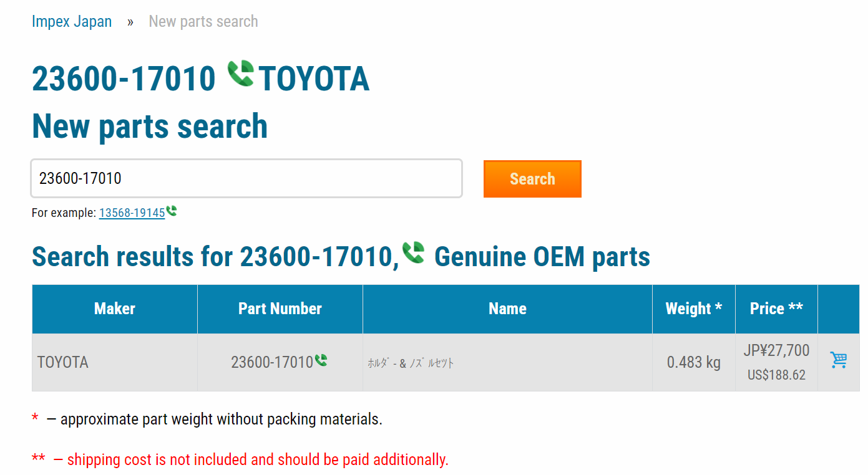The width and height of the screenshot is (868, 475).
Task: Click phone icon next to example 13568-19145
Action: [172, 211]
